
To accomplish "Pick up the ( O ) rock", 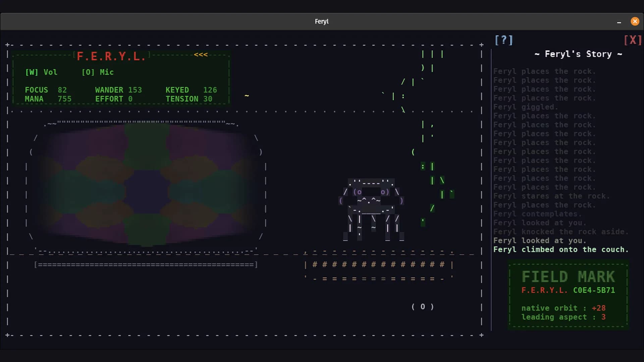I will click(x=423, y=307).
